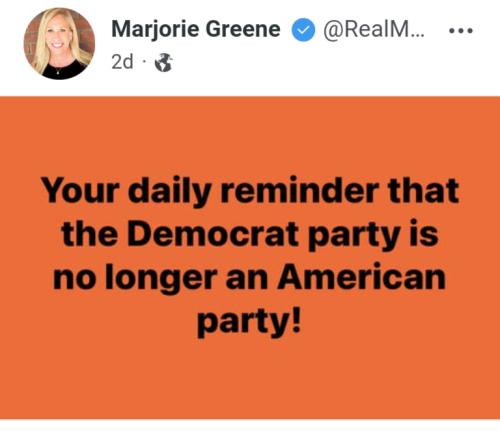Open the round profile picture
The width and height of the screenshot is (500, 436).
tap(59, 44)
